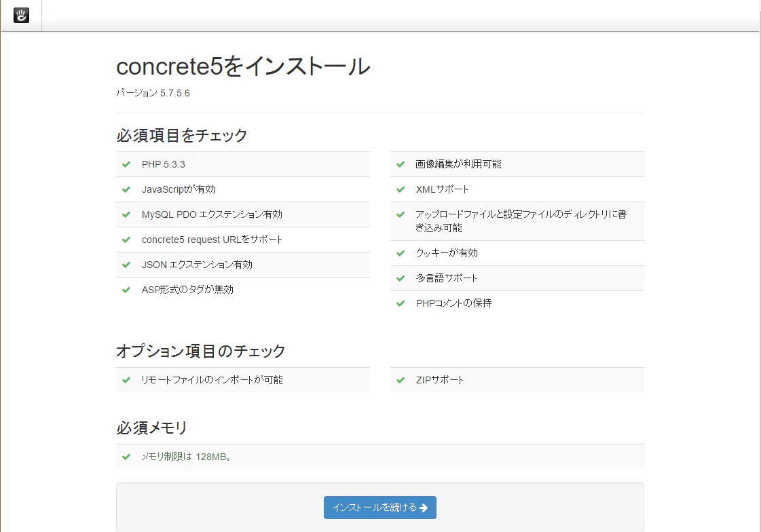
Task: Click the checkmark next to JSON エクステンション有効
Action: 126,265
